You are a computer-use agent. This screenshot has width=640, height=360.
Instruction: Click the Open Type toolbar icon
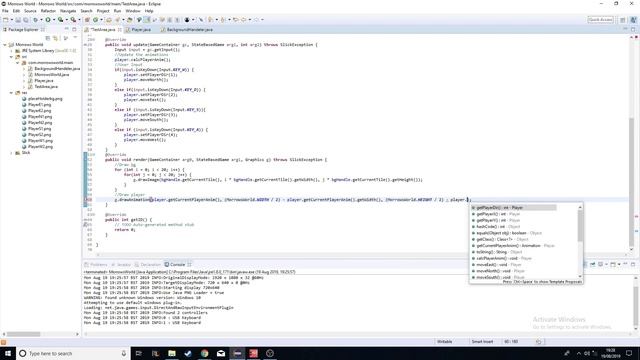point(108,20)
